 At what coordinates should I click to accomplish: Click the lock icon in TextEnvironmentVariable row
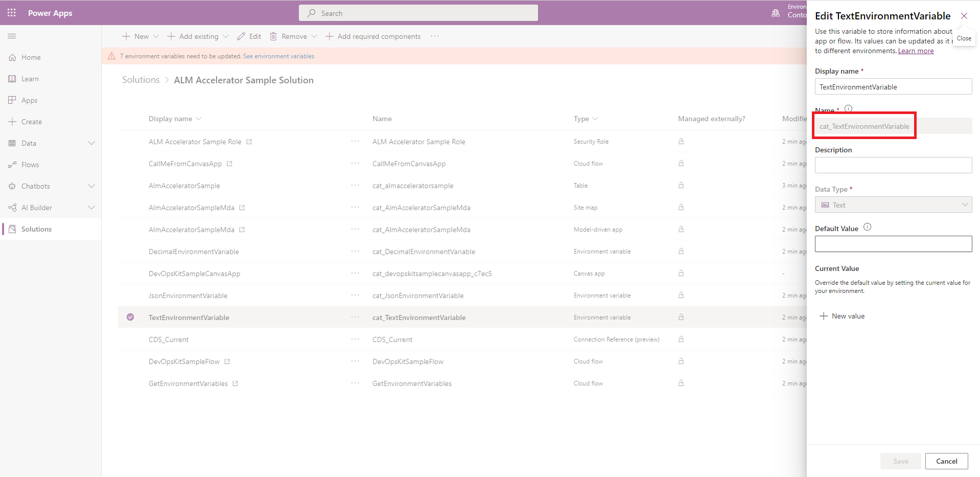coord(681,317)
